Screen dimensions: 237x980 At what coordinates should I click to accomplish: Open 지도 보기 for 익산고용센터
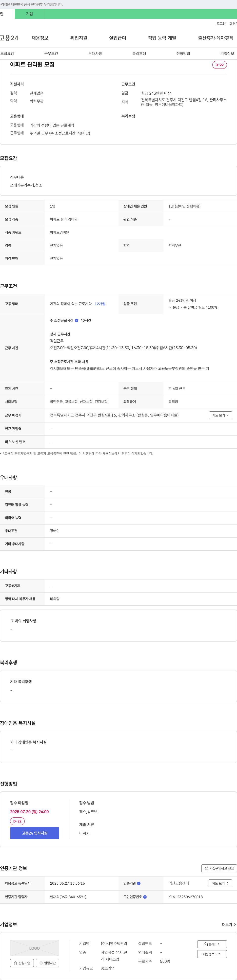pyautogui.click(x=220, y=883)
